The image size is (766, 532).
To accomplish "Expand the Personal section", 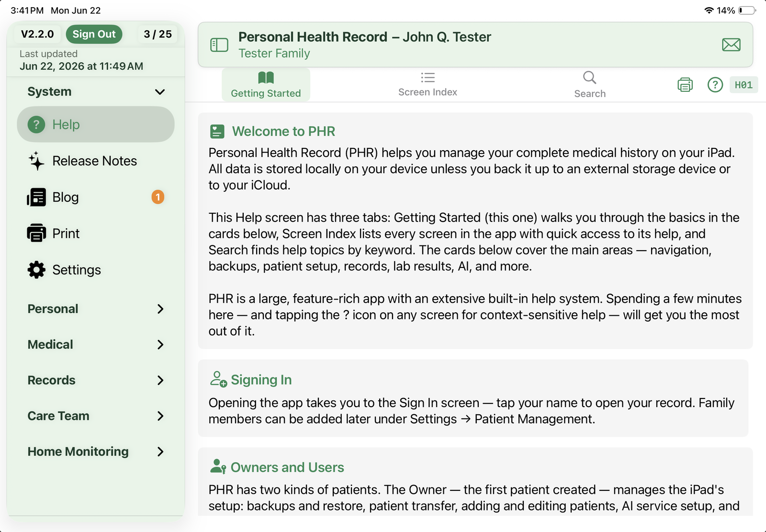I will (x=96, y=309).
